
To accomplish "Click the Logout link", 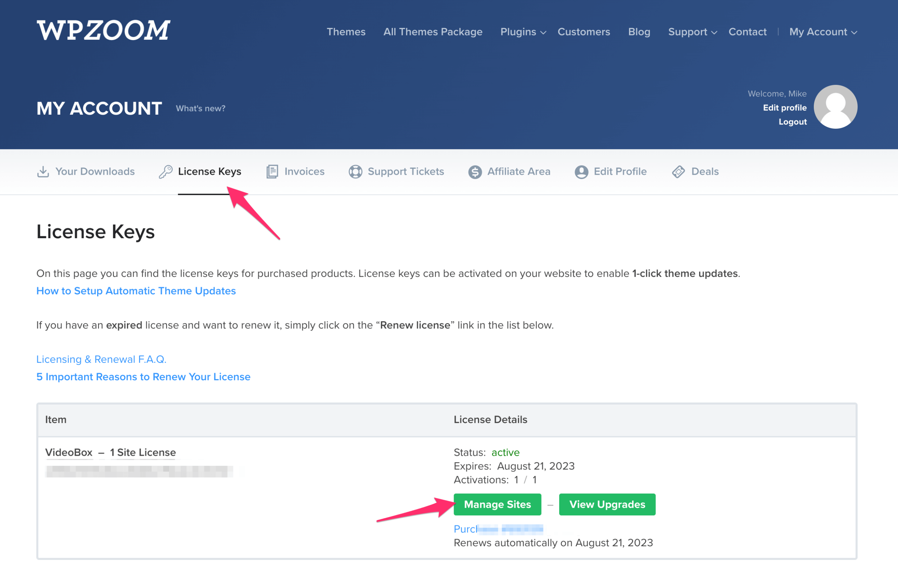I will pos(793,122).
